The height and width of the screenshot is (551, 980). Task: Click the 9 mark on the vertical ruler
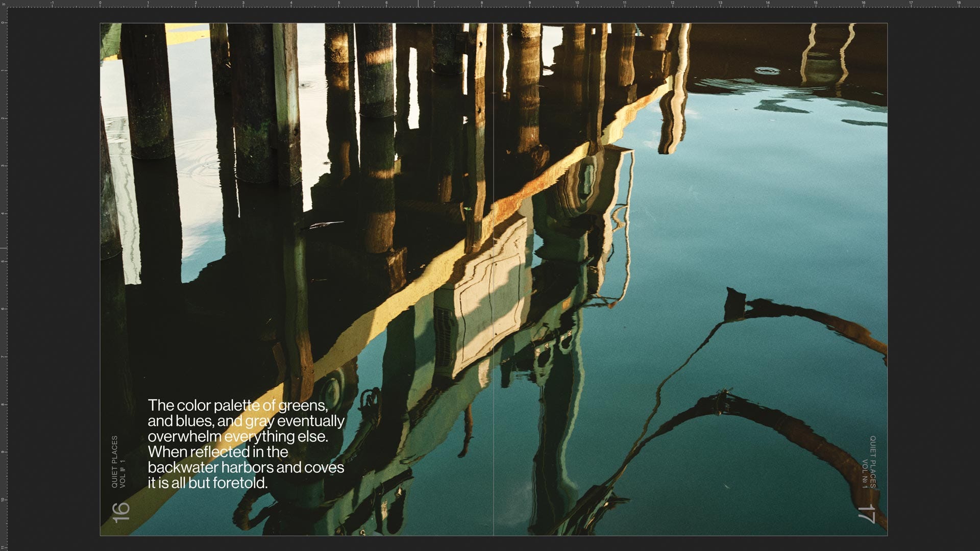point(4,452)
